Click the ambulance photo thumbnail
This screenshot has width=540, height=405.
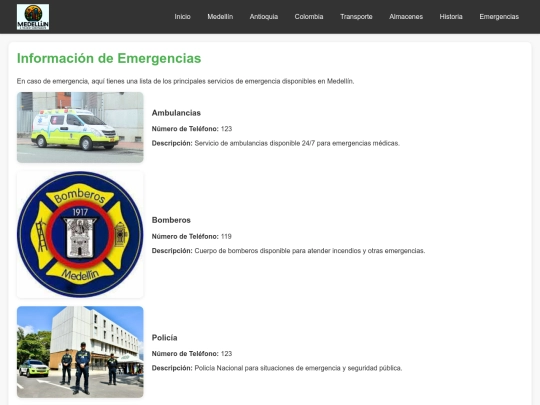[80, 127]
